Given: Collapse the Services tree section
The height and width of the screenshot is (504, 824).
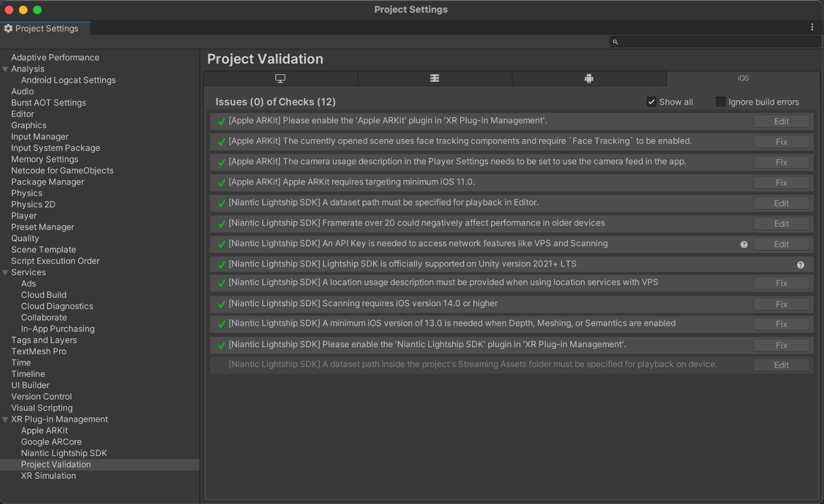Looking at the screenshot, I should pyautogui.click(x=5, y=273).
